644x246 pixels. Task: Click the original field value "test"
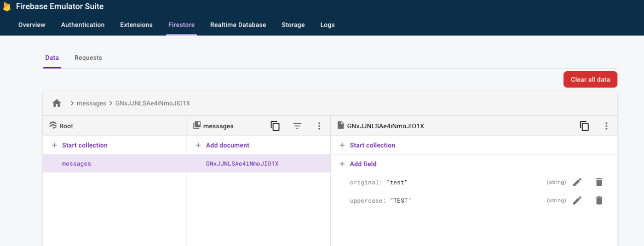tap(397, 183)
